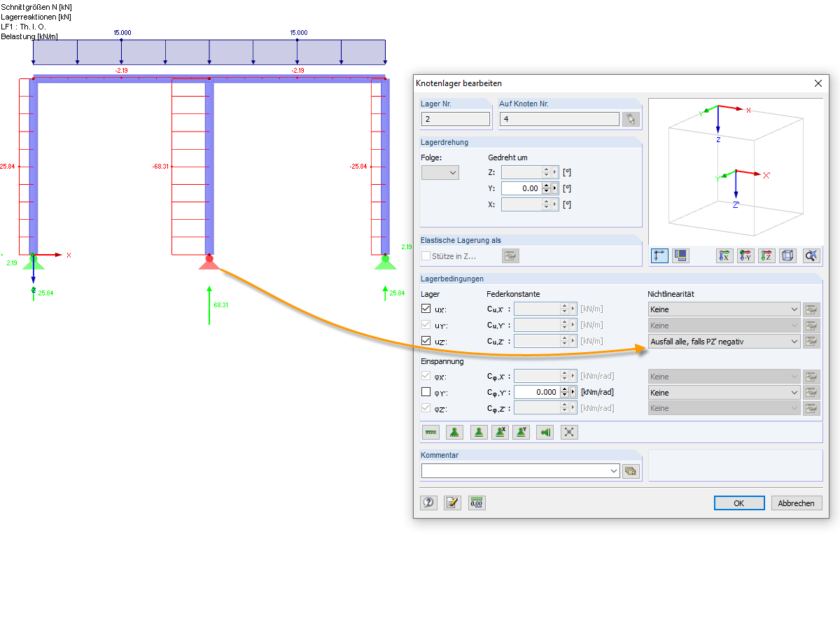Apply the sideways support preset icon
Screen dimensions: 840x630
coord(545,433)
